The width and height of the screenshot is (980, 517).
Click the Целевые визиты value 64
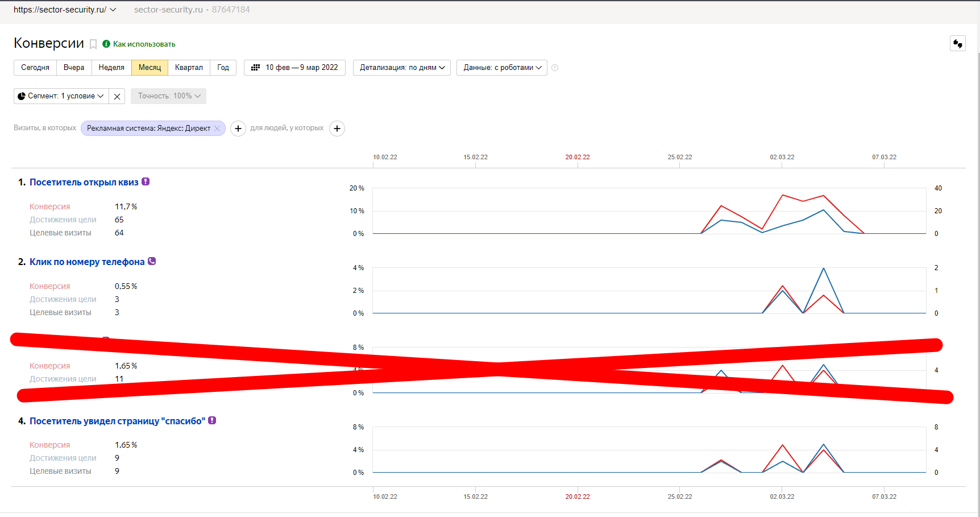[119, 233]
